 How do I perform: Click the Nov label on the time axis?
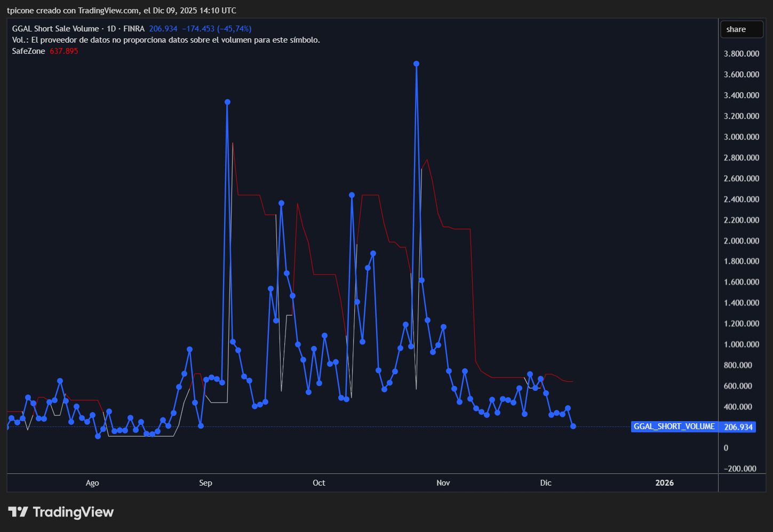[x=443, y=482]
